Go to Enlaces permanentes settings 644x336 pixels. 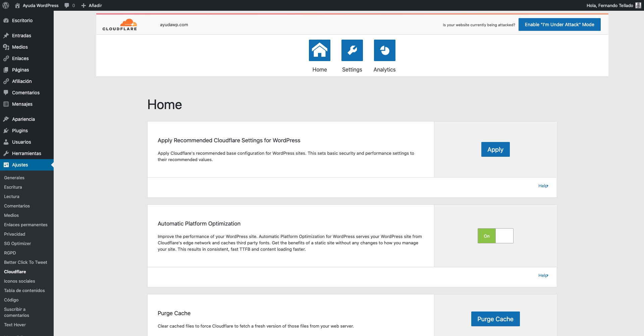pos(26,225)
